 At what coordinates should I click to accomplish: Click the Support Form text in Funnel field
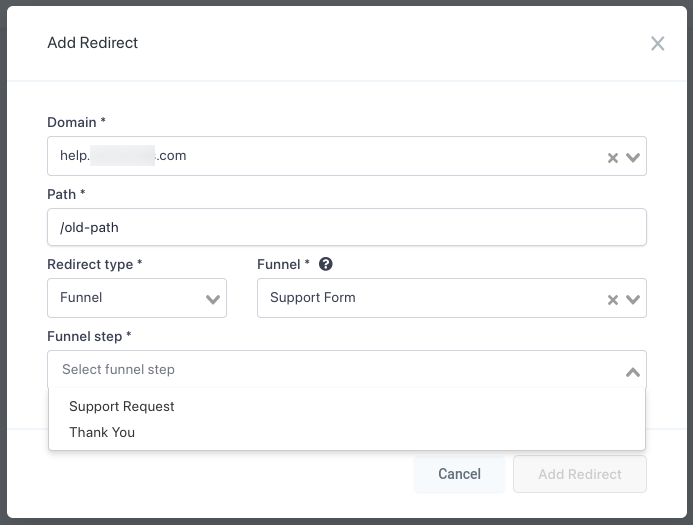(312, 298)
